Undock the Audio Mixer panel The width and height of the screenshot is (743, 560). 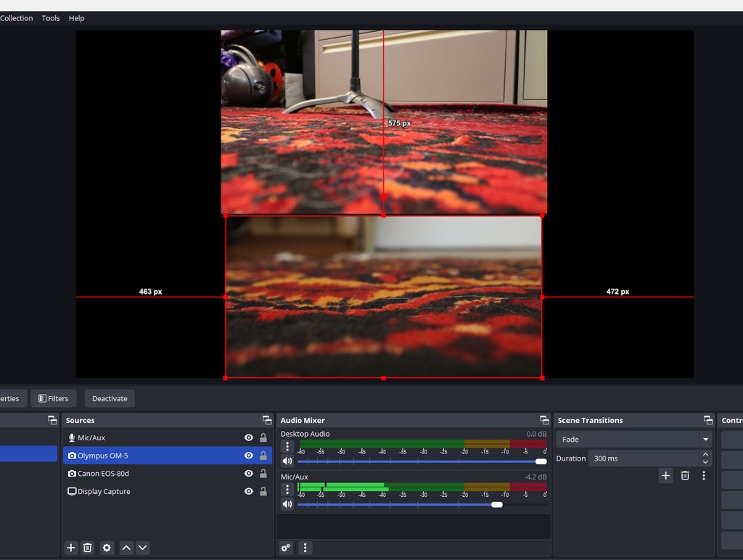point(544,420)
